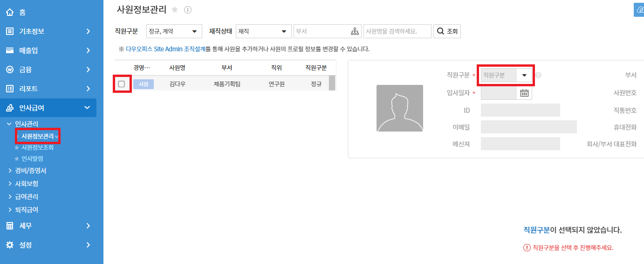Click the info icon beside page title

tap(188, 9)
